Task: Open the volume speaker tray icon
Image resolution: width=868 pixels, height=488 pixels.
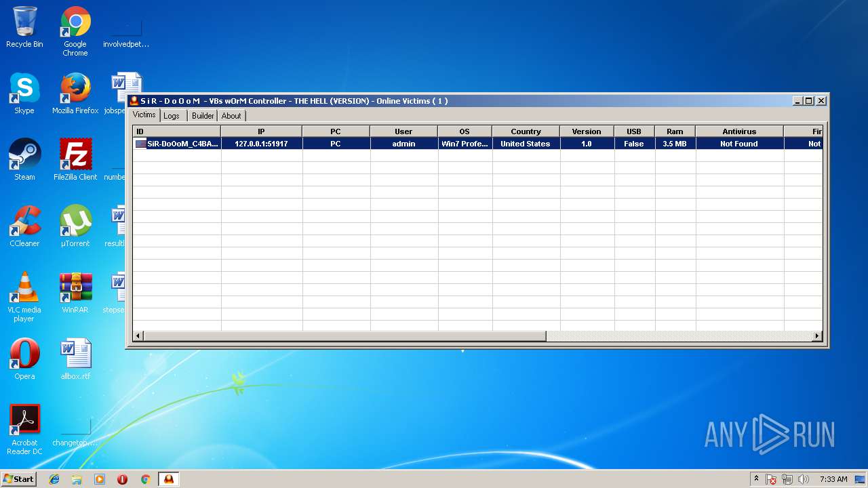Action: click(804, 479)
